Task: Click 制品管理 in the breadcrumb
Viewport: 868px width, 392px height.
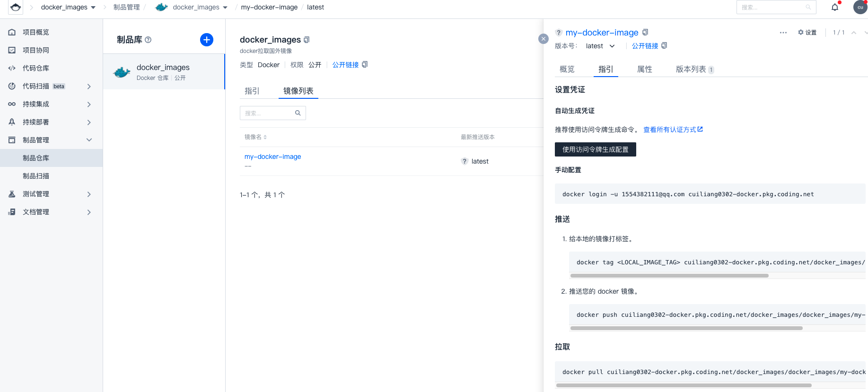Action: [127, 7]
